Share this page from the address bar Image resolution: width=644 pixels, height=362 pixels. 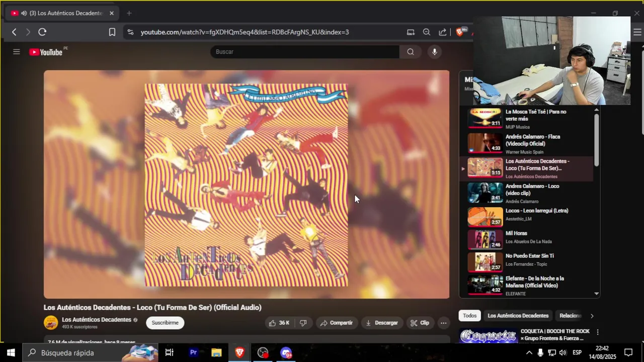click(443, 32)
